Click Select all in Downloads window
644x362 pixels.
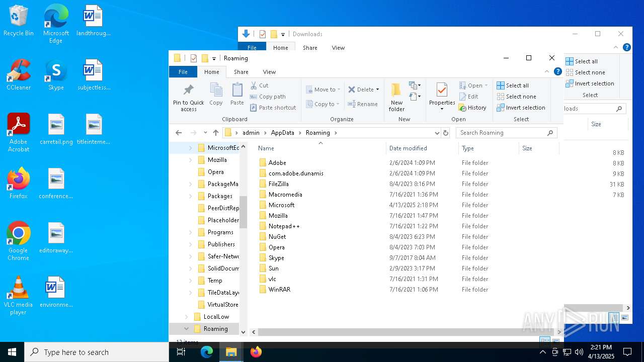point(582,61)
